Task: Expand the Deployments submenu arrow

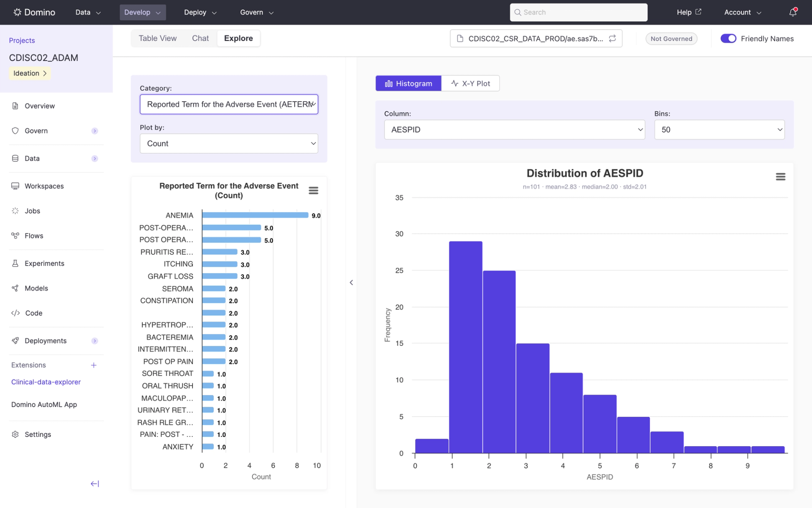Action: 95,341
